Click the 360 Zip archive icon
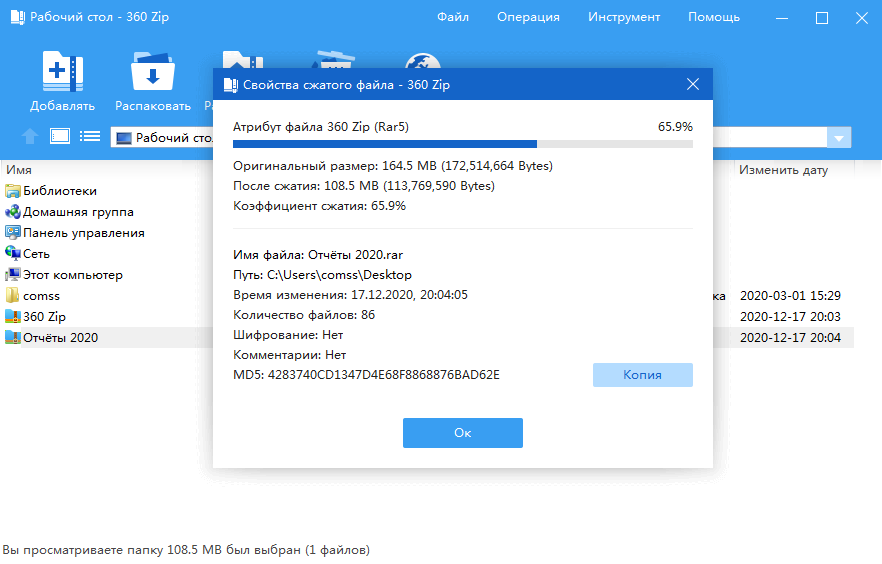The image size is (882, 564). (12, 317)
